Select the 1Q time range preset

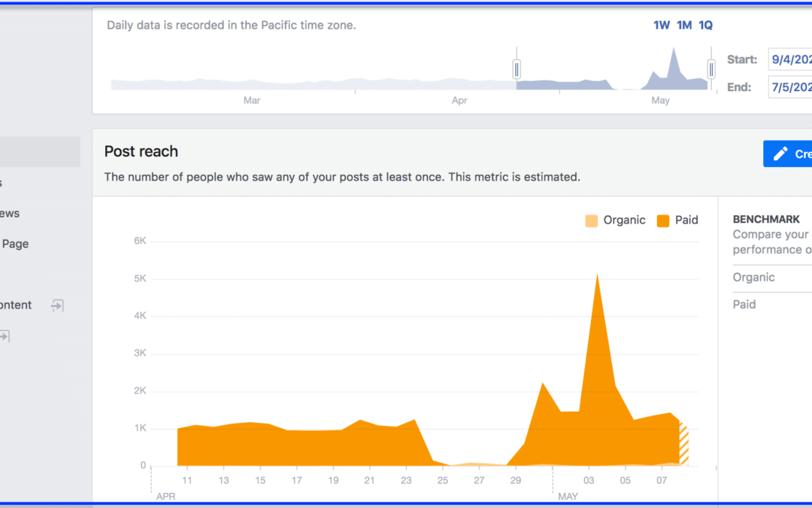[x=705, y=25]
